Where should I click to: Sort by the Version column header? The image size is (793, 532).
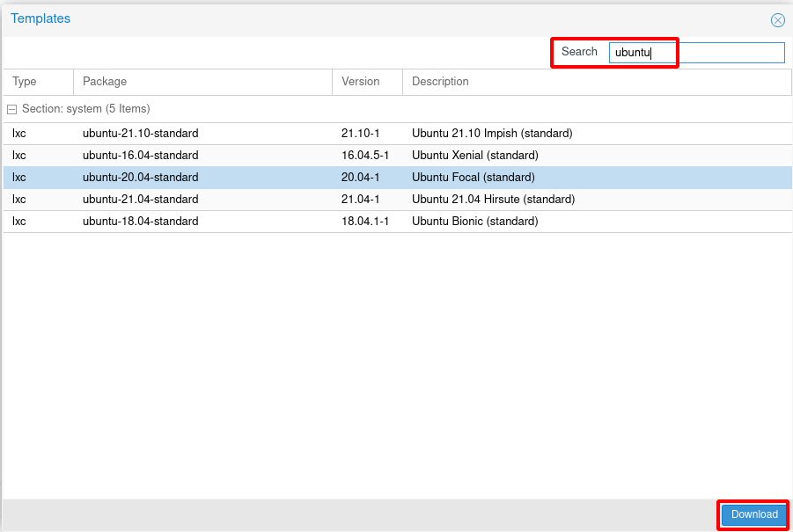coord(361,82)
